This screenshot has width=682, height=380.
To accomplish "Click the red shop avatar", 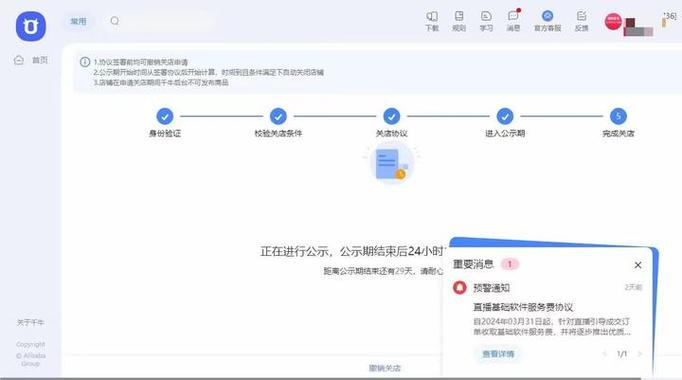I will click(613, 21).
